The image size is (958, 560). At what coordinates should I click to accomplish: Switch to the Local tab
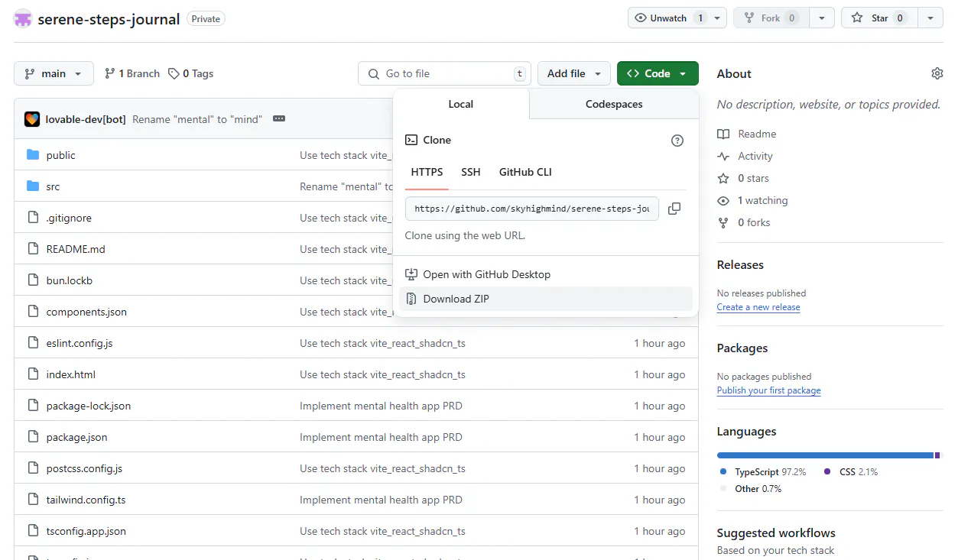point(461,104)
